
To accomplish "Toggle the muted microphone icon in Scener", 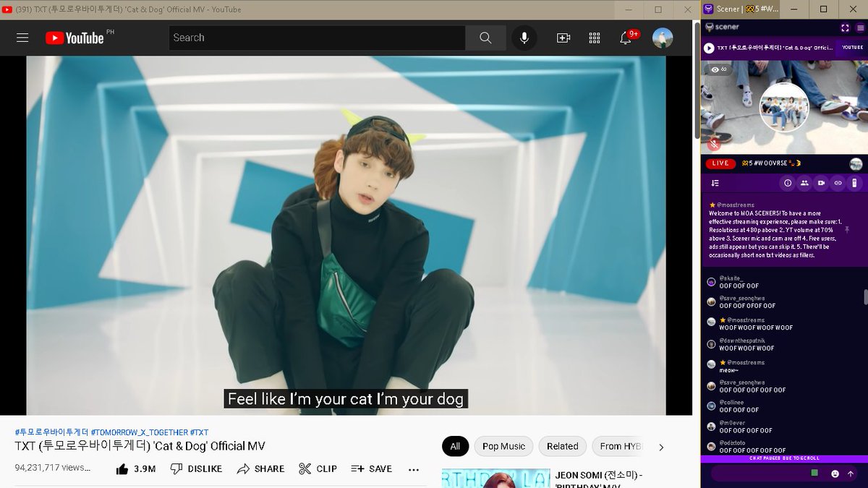I will tap(713, 144).
